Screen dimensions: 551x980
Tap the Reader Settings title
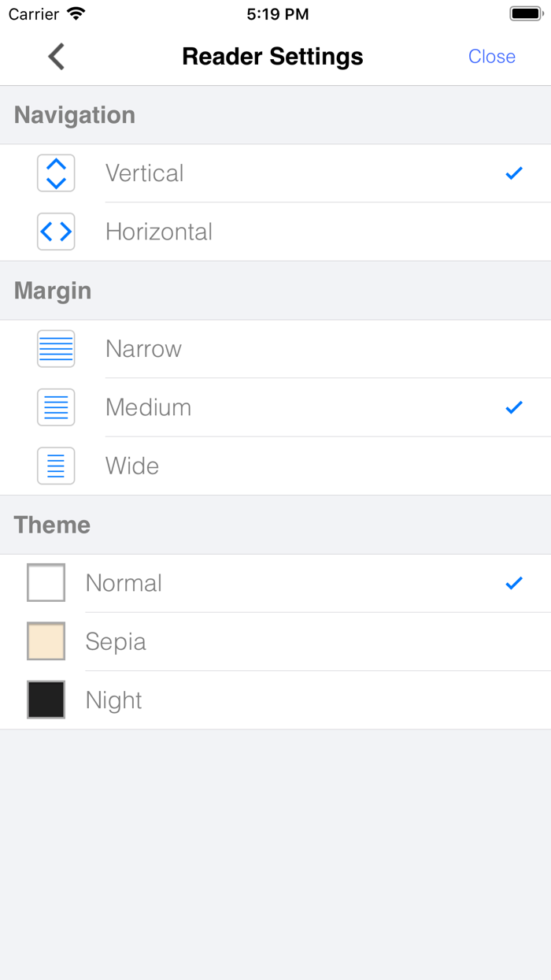[272, 57]
